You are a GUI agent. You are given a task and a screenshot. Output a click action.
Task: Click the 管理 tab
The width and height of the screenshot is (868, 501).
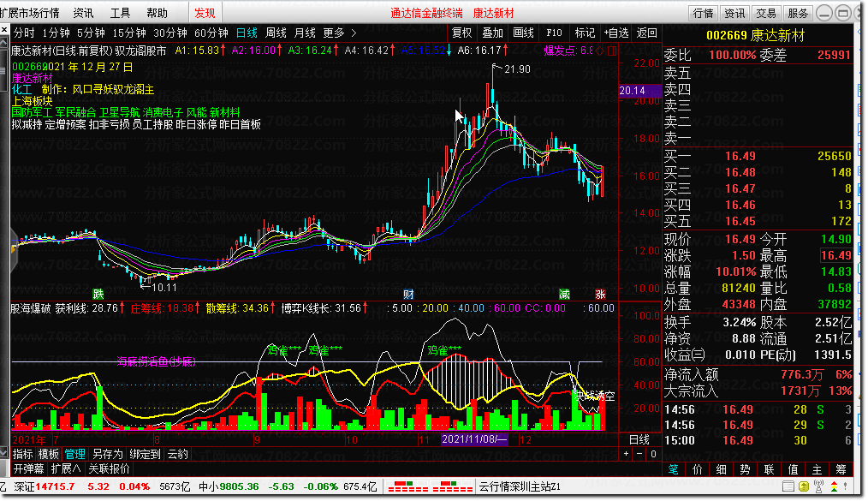pyautogui.click(x=74, y=454)
